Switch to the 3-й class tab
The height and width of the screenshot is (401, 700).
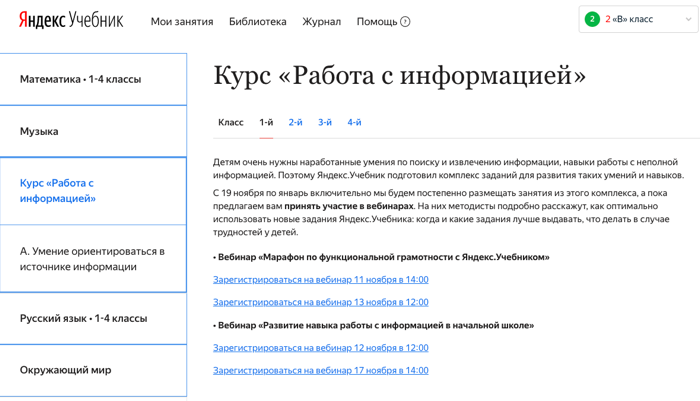point(325,122)
